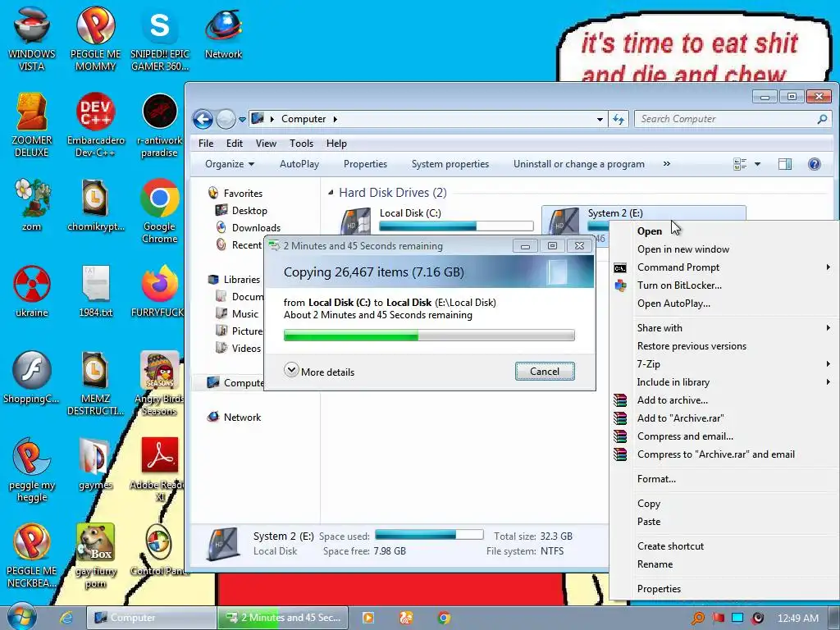The width and height of the screenshot is (840, 630).
Task: Select the zom Plants vs Zombies icon
Action: [32, 204]
